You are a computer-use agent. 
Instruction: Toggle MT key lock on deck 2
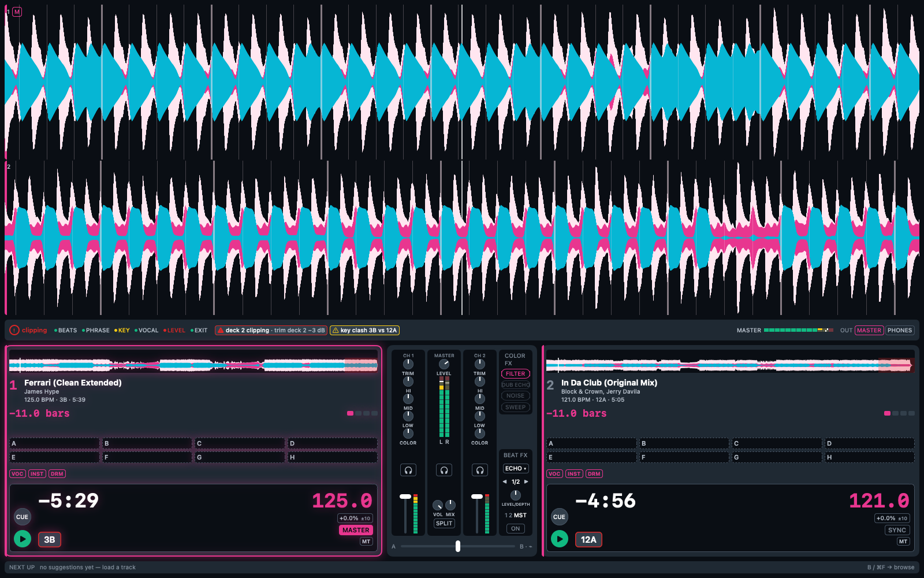pyautogui.click(x=903, y=542)
